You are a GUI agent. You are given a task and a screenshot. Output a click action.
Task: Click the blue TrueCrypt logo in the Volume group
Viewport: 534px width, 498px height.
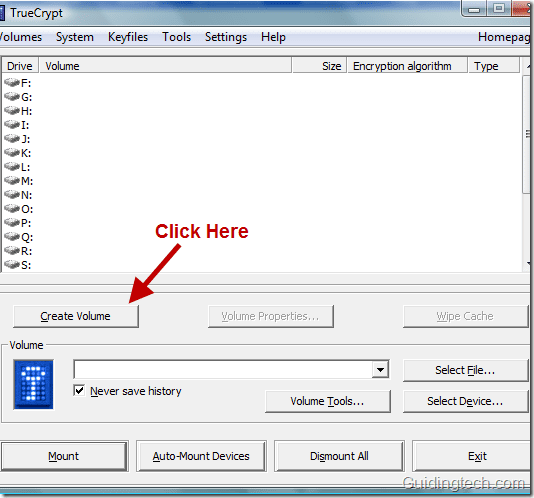click(33, 384)
